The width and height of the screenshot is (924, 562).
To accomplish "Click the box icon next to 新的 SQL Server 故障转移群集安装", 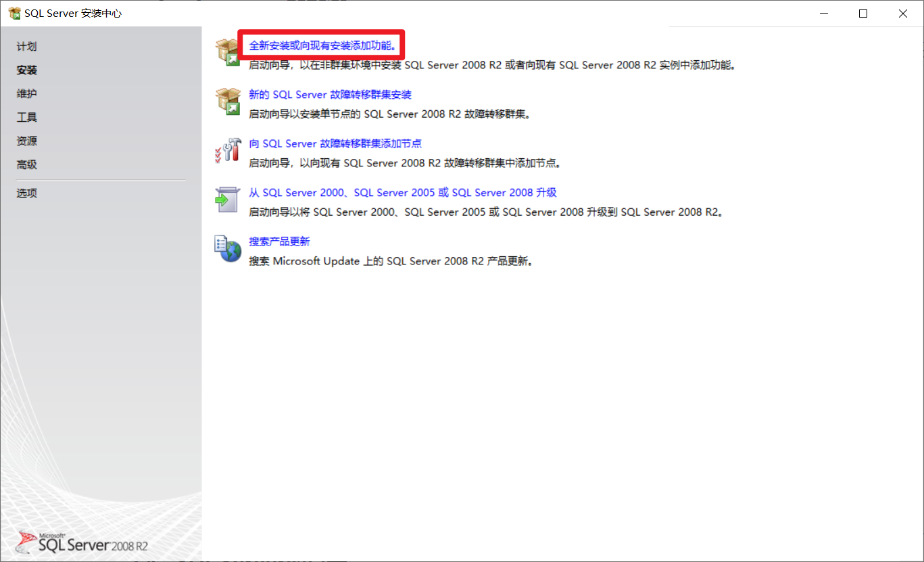I will click(x=228, y=101).
